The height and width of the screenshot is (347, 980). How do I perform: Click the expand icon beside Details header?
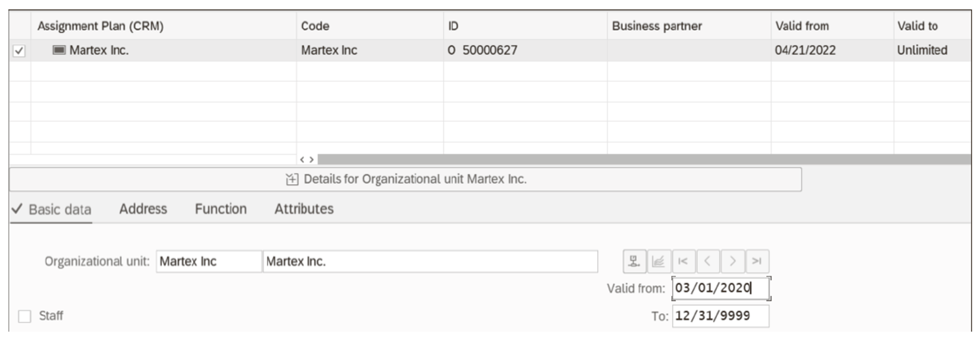pyautogui.click(x=292, y=179)
